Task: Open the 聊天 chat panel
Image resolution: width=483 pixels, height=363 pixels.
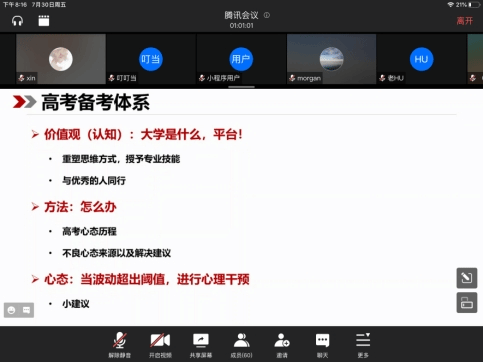Action: click(x=322, y=345)
